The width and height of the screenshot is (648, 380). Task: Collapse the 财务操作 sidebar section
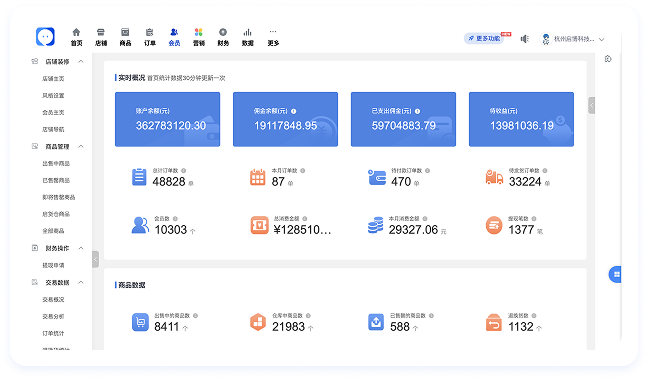pos(81,248)
